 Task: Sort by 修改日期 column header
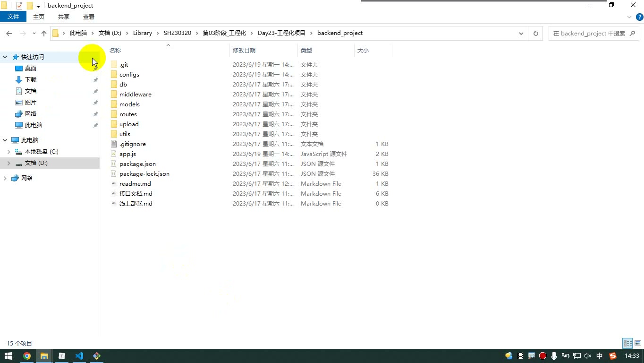coord(244,50)
